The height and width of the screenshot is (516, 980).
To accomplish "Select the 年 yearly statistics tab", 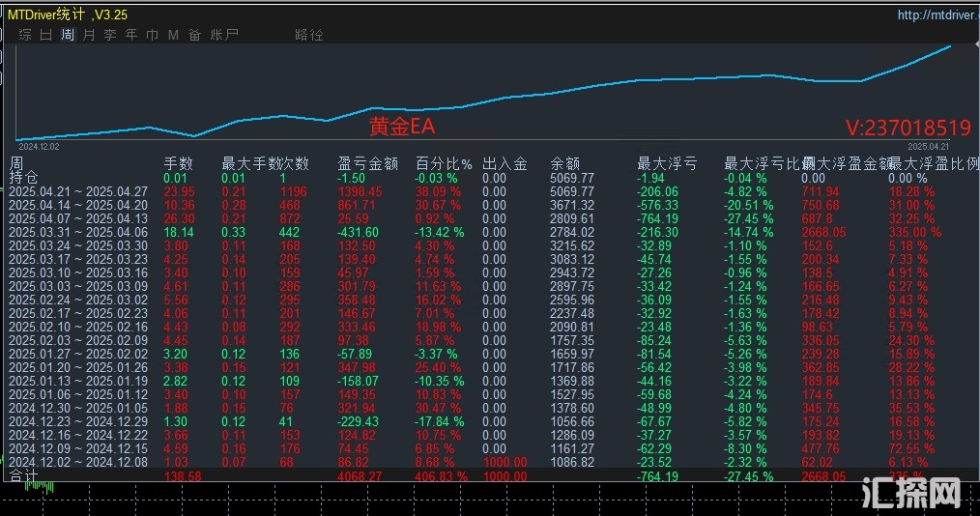I will [131, 35].
